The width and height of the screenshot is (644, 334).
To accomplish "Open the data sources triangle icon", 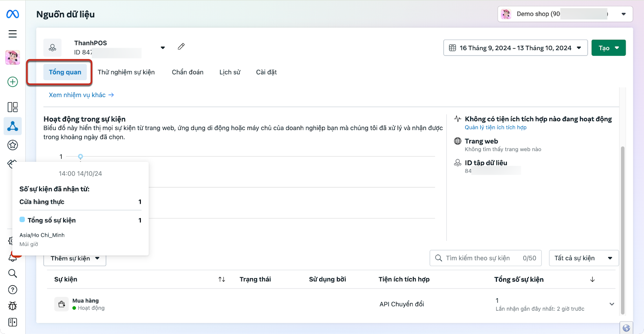I will pos(12,126).
